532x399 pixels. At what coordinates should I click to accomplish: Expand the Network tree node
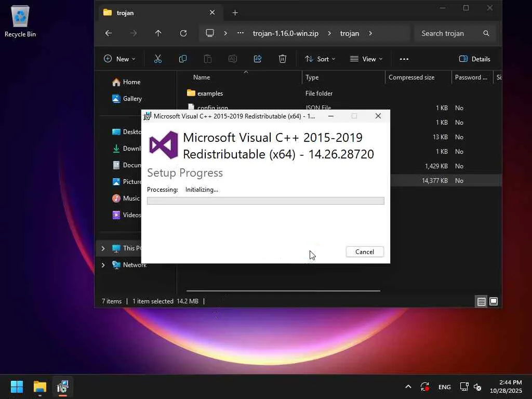(x=103, y=265)
